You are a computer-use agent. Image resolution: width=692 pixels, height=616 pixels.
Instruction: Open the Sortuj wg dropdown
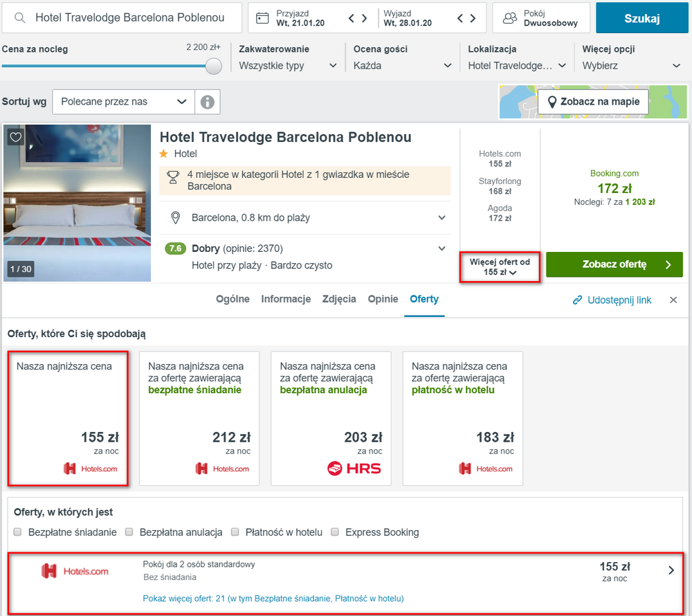[124, 102]
